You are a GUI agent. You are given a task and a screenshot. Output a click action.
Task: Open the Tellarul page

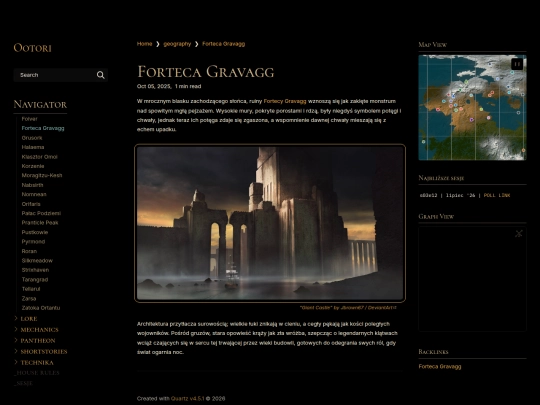point(31,289)
